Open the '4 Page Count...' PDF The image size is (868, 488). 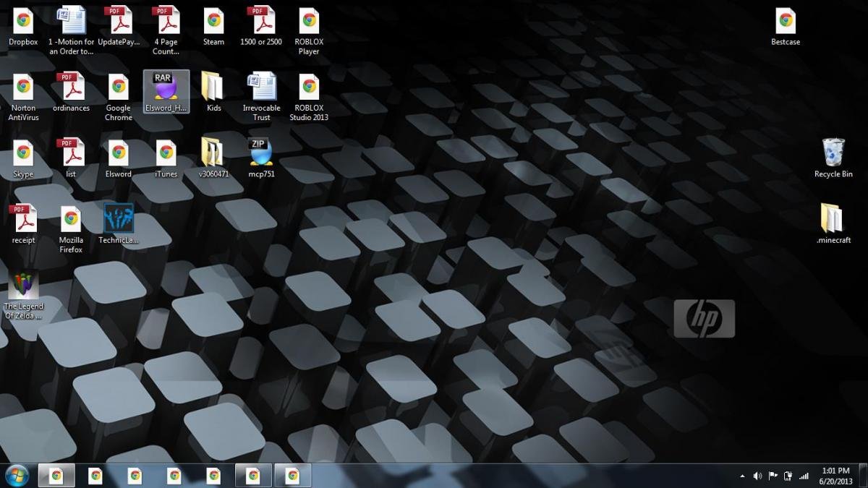[166, 30]
